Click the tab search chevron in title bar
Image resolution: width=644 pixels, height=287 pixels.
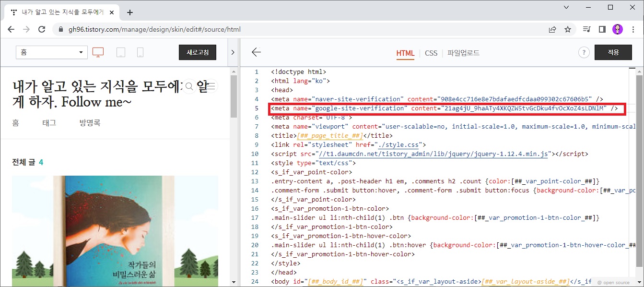pos(566,7)
